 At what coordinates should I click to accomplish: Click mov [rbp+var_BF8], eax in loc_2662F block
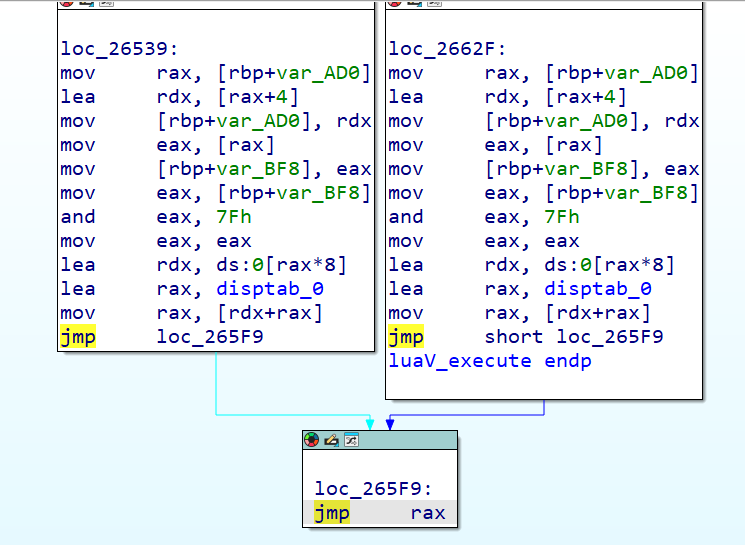pos(544,169)
